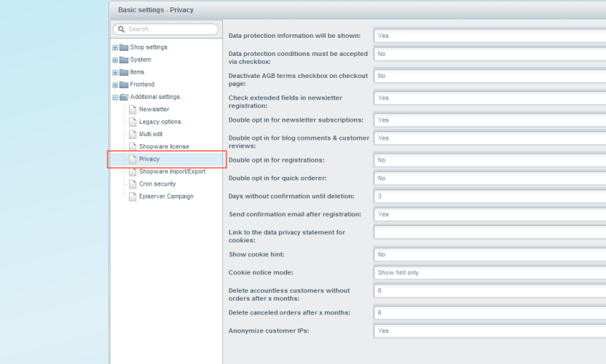Open Shopware Import/Export settings
Viewport: 606px width, 364px height.
(x=172, y=172)
